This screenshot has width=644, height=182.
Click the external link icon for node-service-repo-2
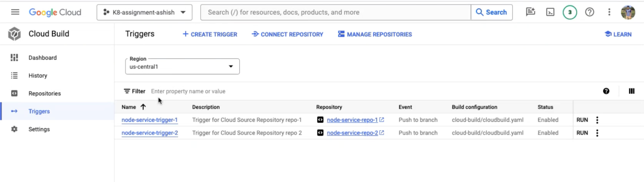pyautogui.click(x=382, y=133)
